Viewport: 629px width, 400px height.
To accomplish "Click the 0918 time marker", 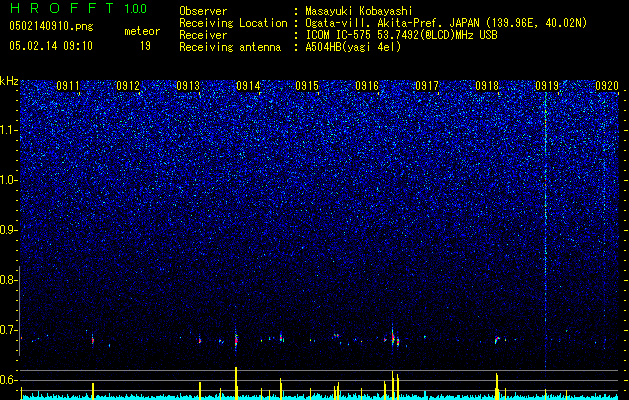I will point(487,86).
